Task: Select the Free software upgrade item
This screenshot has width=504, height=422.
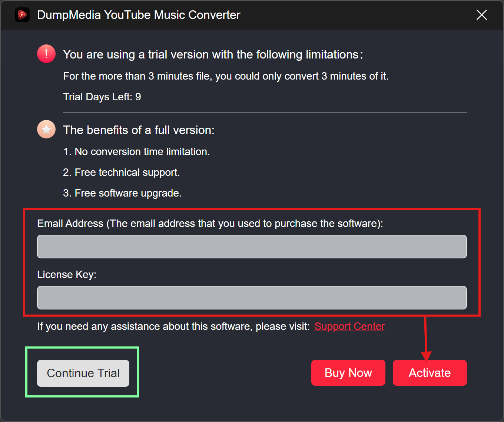Action: point(122,193)
